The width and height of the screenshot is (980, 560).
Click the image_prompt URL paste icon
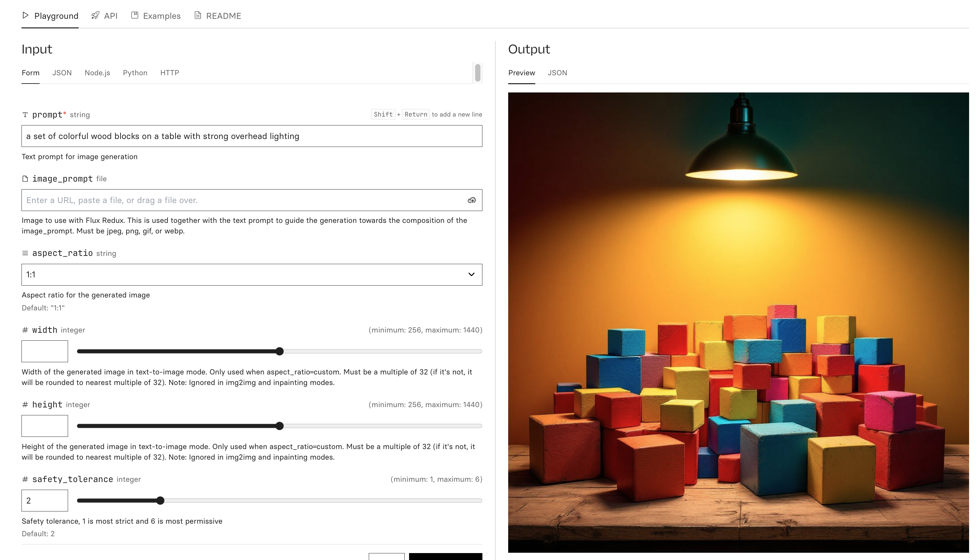(x=471, y=200)
